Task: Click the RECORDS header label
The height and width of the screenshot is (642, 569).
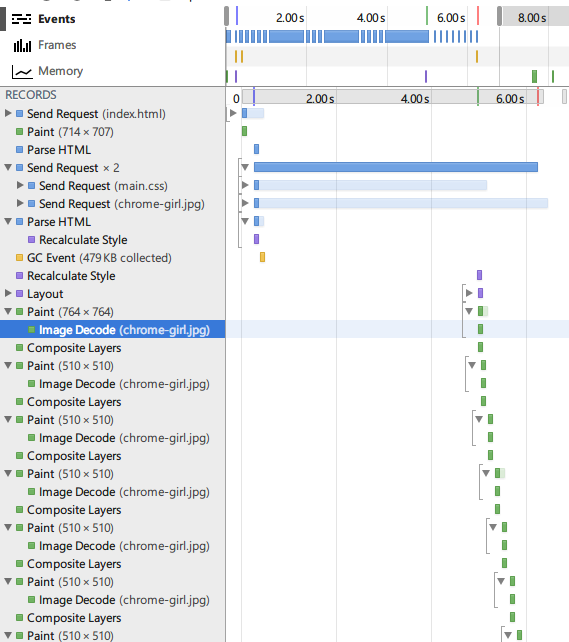Action: pos(31,95)
